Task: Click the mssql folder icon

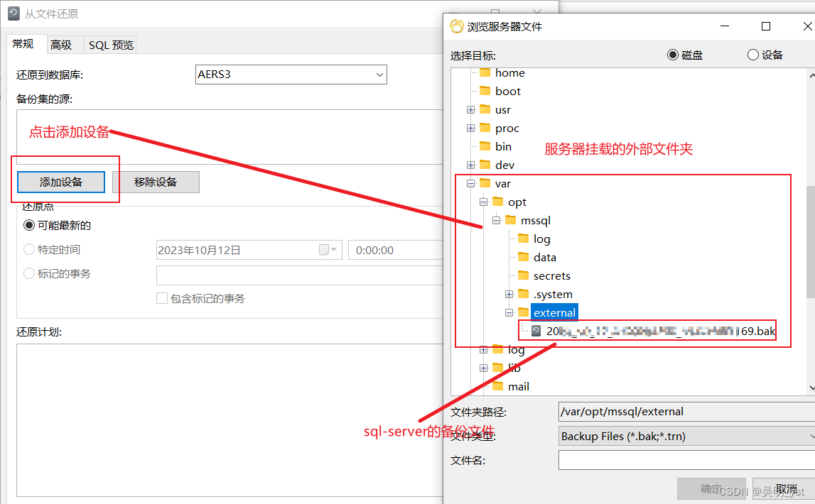Action: tap(510, 220)
